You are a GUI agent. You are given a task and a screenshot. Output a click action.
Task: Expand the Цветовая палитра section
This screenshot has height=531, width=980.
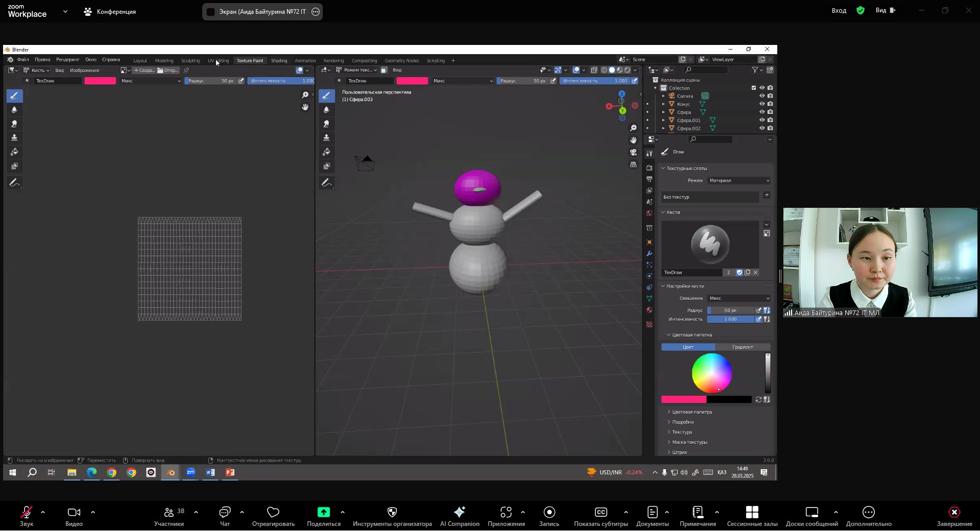click(691, 412)
